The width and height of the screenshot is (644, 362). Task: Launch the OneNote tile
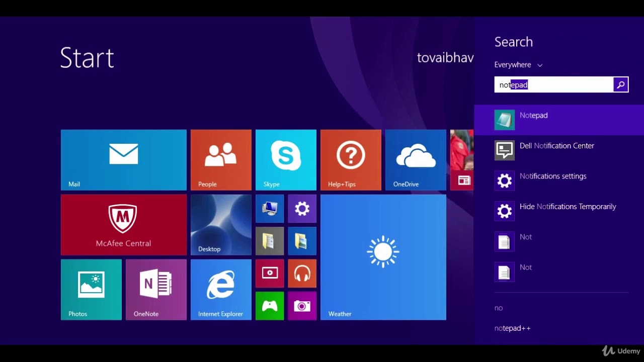coord(156,290)
